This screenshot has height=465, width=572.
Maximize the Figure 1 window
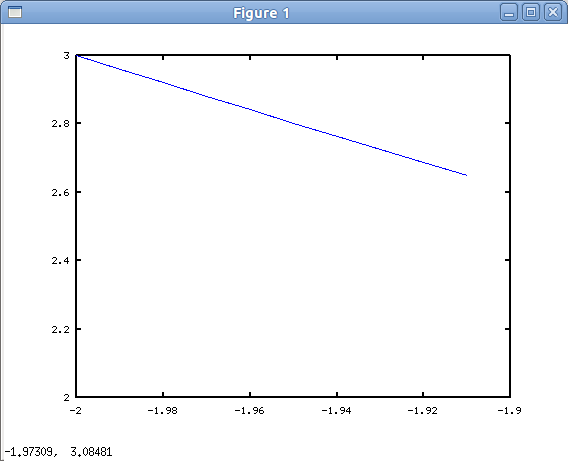(531, 12)
